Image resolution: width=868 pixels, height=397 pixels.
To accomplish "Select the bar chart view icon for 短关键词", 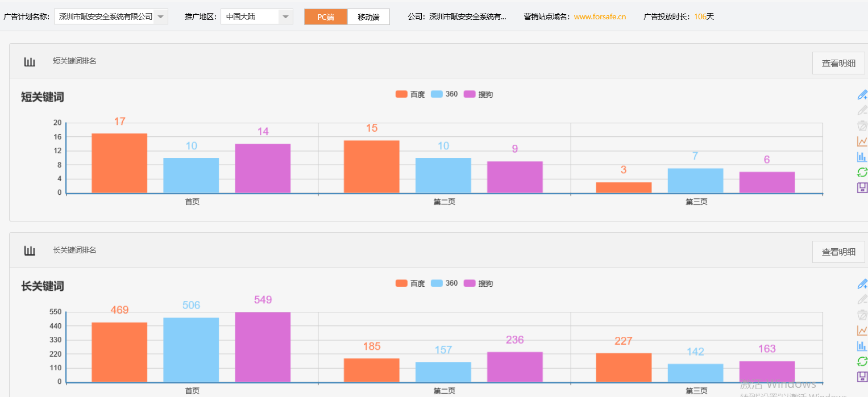I will pyautogui.click(x=862, y=156).
